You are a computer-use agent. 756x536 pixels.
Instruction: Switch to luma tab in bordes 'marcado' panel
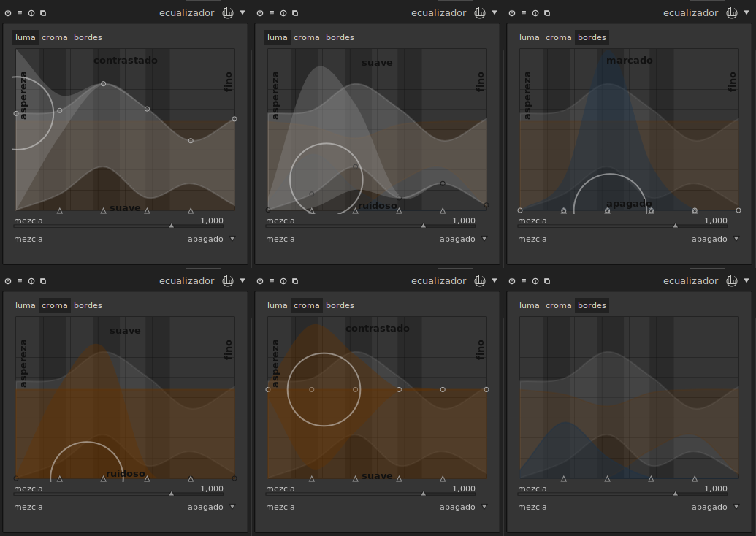[530, 37]
